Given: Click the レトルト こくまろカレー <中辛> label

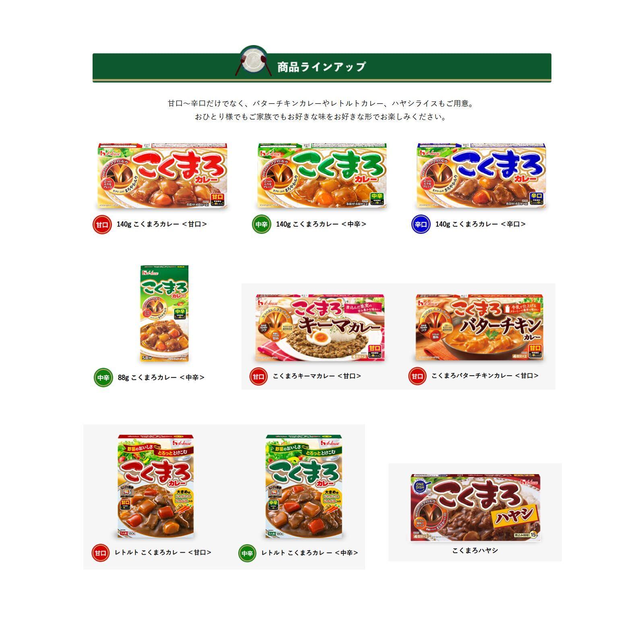Looking at the screenshot, I should click(310, 553).
